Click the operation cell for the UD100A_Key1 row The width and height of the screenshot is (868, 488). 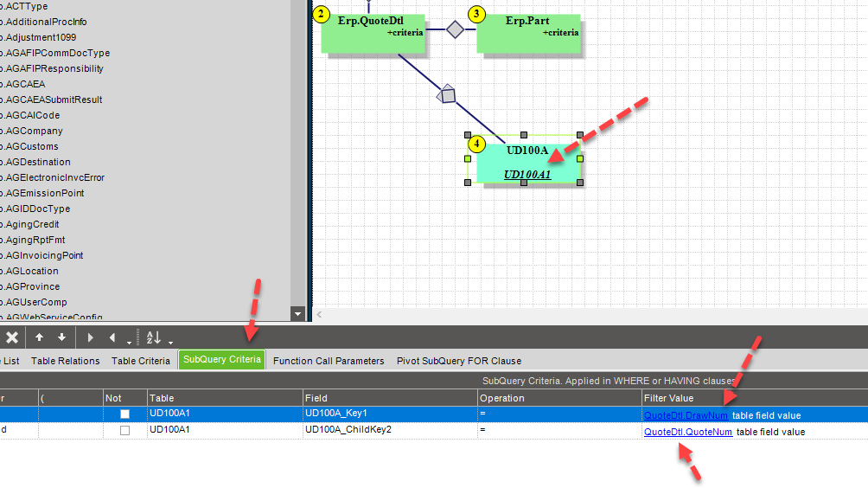point(559,414)
